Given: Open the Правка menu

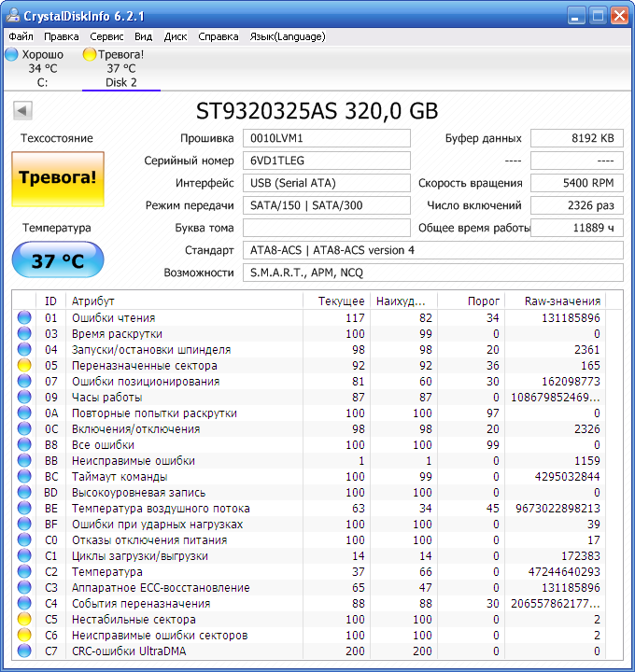Looking at the screenshot, I should pyautogui.click(x=62, y=36).
